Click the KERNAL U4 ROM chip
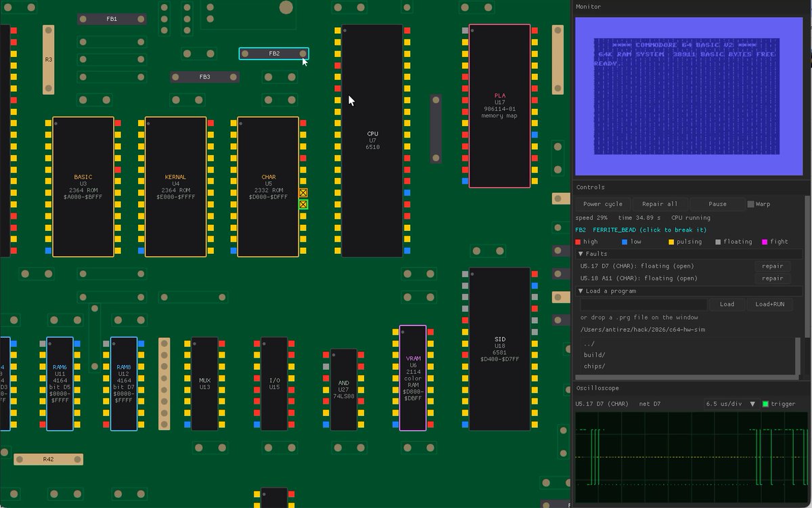This screenshot has width=812, height=508. 176,187
